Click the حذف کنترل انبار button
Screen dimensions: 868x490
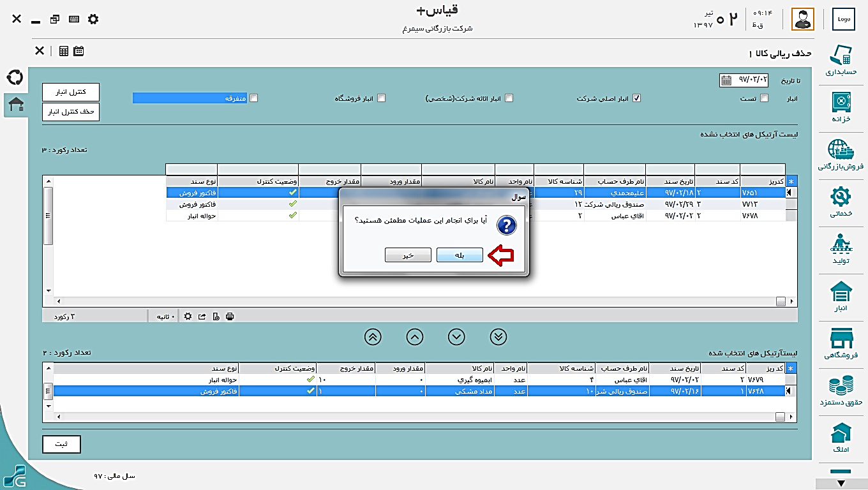pos(71,112)
